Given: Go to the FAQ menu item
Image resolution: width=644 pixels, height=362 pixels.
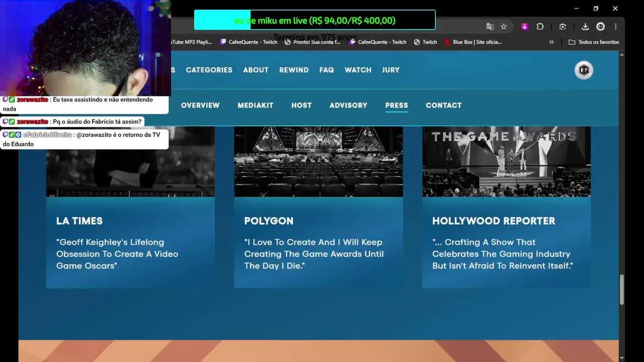Looking at the screenshot, I should point(327,70).
